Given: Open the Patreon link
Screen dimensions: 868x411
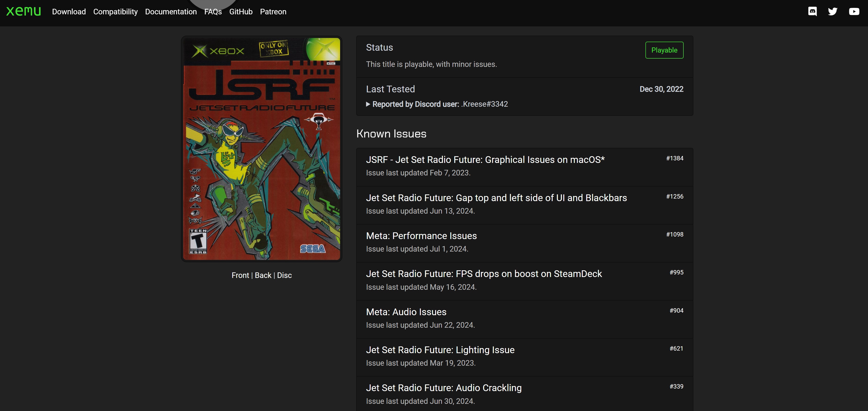Looking at the screenshot, I should point(273,12).
